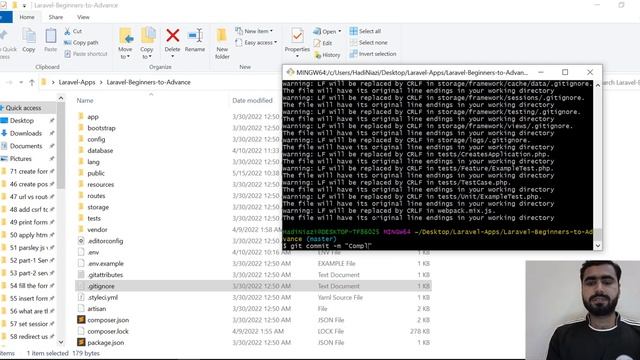Image resolution: width=640 pixels, height=360 pixels.
Task: Select the composer.json file
Action: click(x=108, y=320)
